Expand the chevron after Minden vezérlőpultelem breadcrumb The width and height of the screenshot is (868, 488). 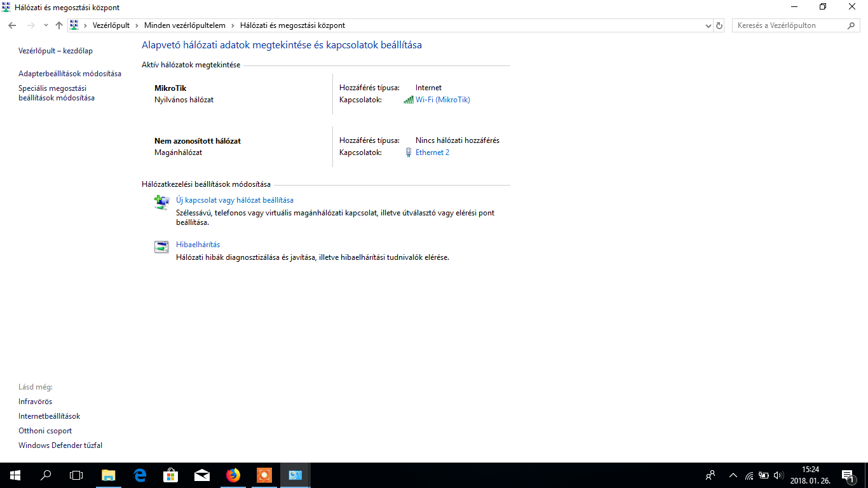pyautogui.click(x=233, y=25)
